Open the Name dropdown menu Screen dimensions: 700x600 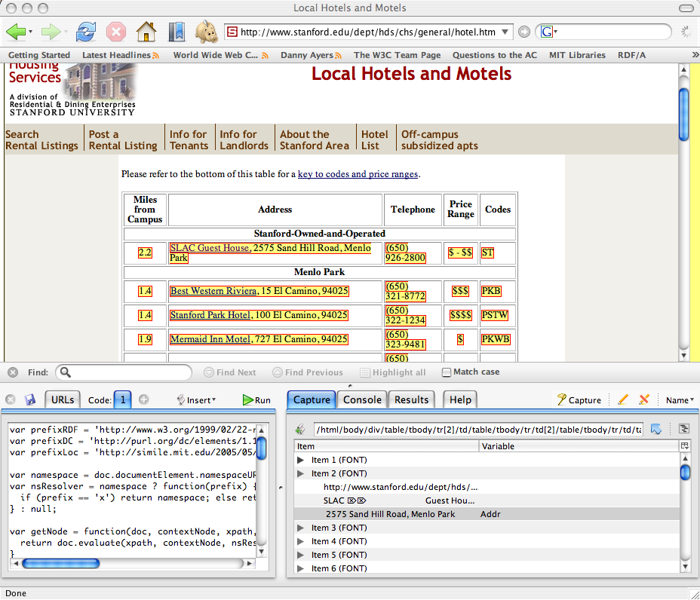click(680, 400)
